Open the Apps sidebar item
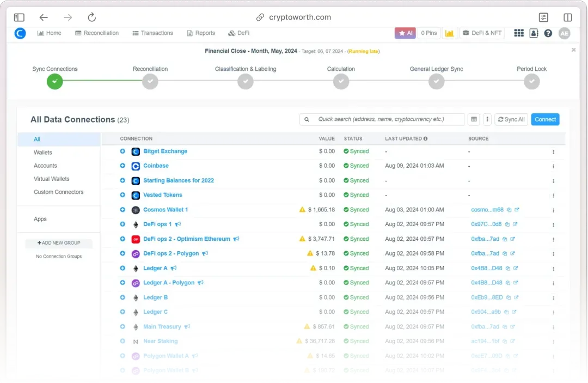Viewport: 588px width, 383px height. coord(40,219)
